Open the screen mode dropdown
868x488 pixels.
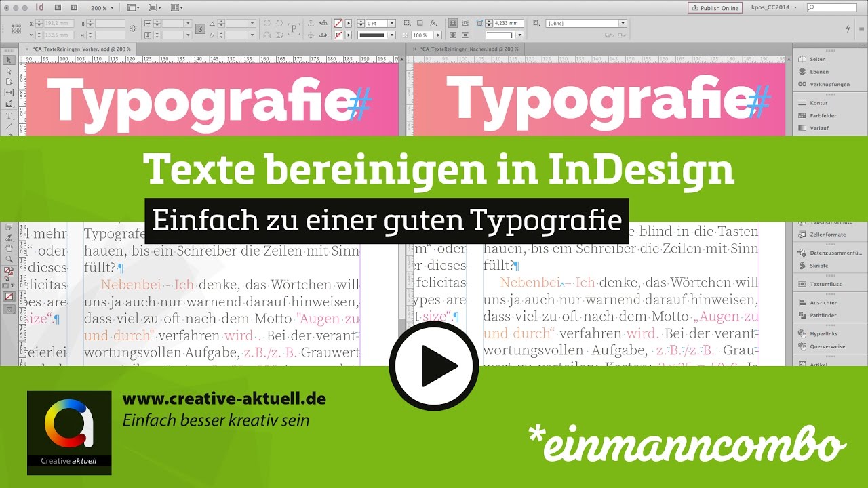click(155, 7)
